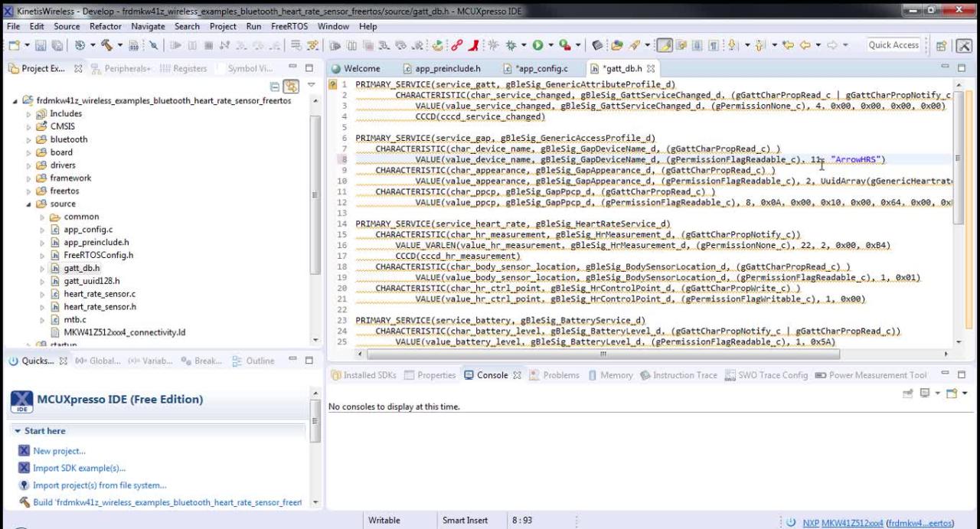The height and width of the screenshot is (529, 980).
Task: Click the Save icon in toolbar
Action: point(40,45)
